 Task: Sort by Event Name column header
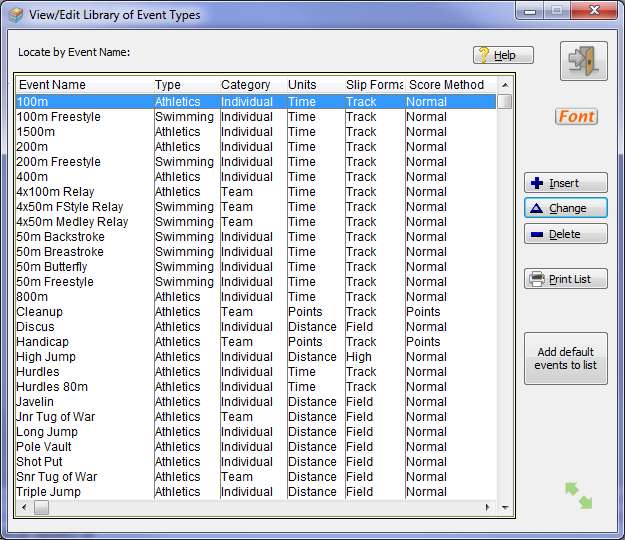(x=83, y=85)
